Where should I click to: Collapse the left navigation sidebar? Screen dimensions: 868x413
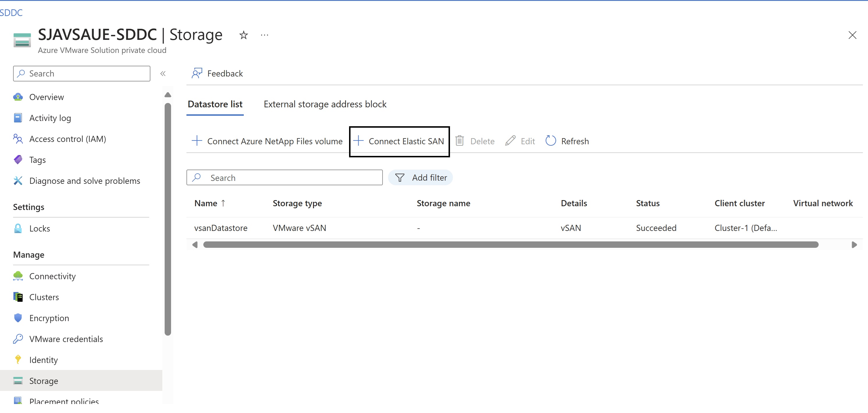point(163,73)
